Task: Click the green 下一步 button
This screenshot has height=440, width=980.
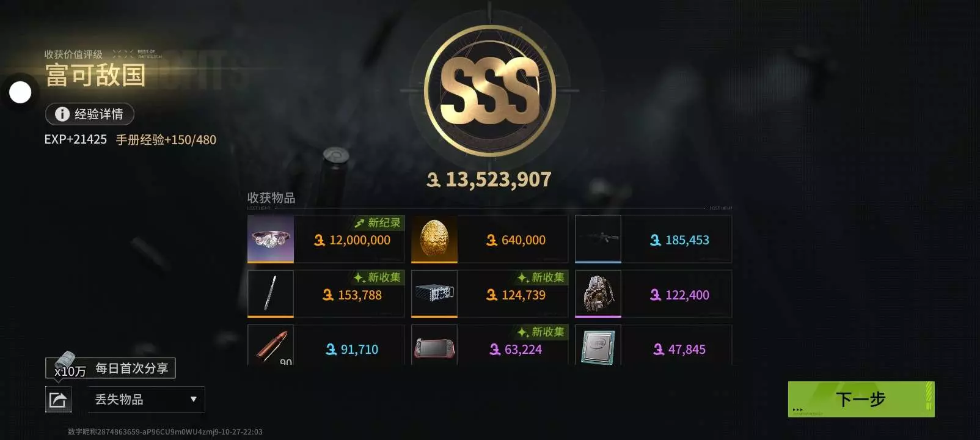Action: (861, 400)
